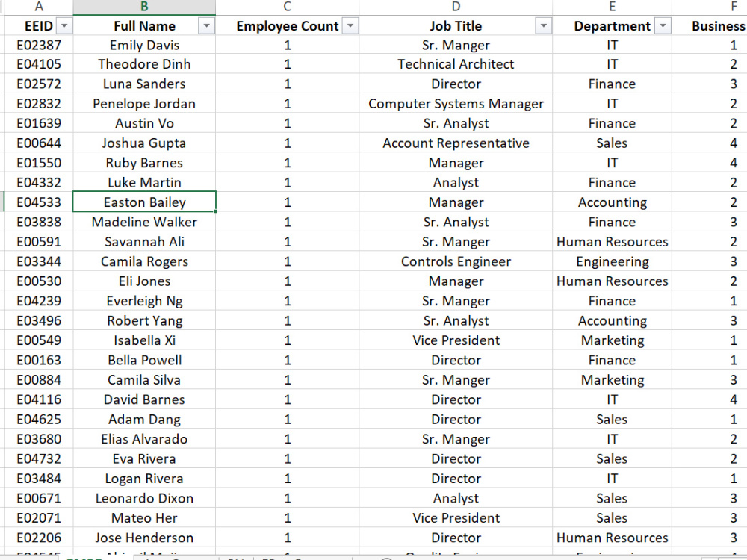Select the Theodore Dinh name cell
The height and width of the screenshot is (560, 747).
pyautogui.click(x=144, y=63)
